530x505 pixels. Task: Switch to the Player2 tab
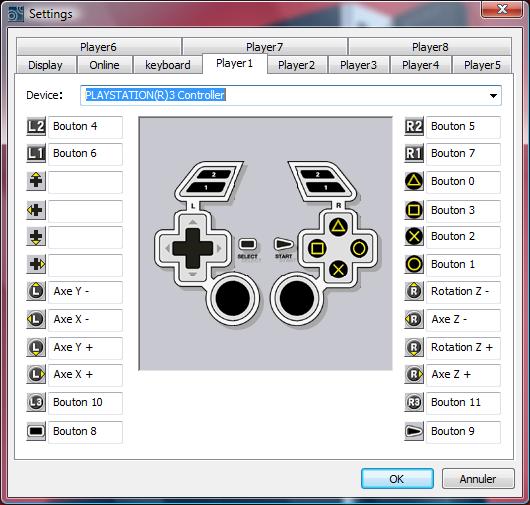point(296,65)
